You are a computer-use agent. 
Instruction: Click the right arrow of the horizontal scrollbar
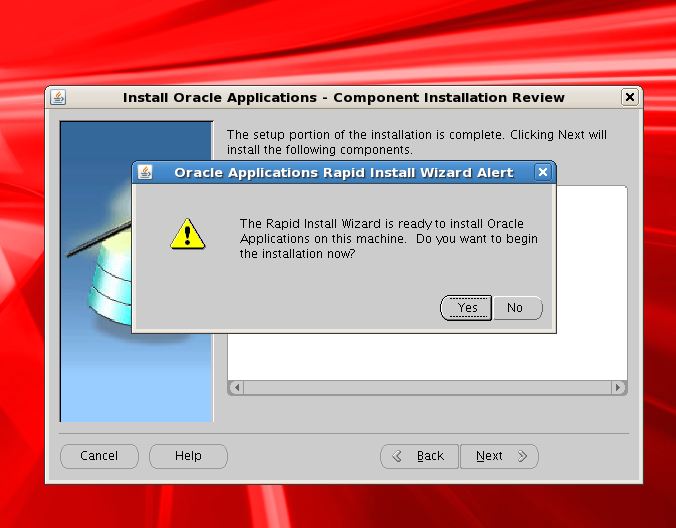click(x=619, y=387)
